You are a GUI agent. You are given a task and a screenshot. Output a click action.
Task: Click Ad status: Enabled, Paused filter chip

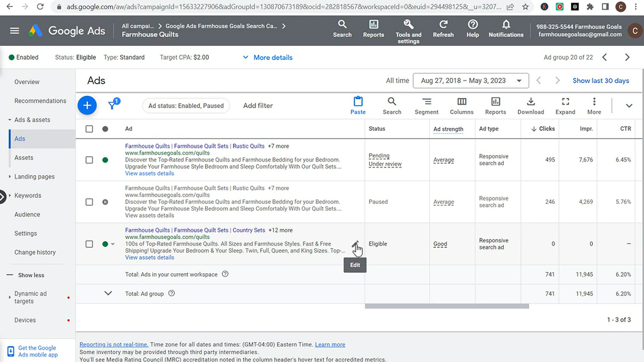pos(186,106)
